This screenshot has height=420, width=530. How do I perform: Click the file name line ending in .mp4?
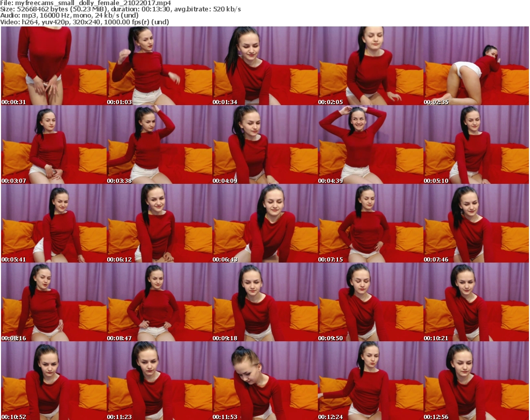(x=85, y=3)
